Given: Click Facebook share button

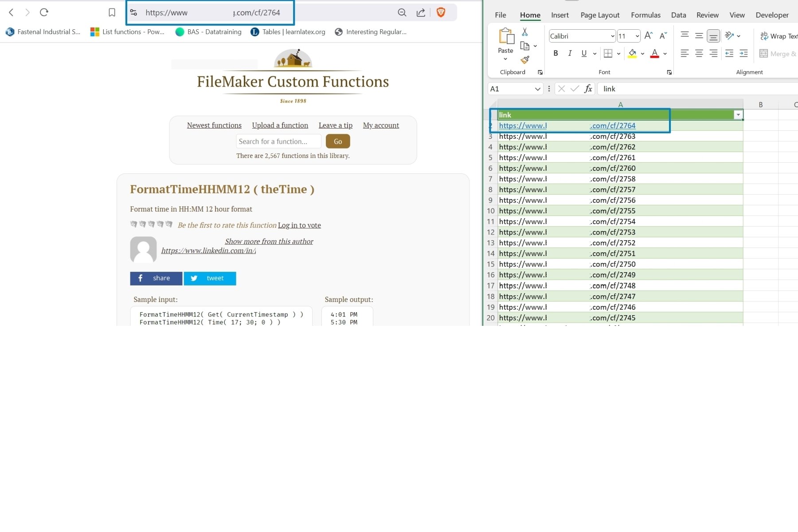Looking at the screenshot, I should 156,278.
